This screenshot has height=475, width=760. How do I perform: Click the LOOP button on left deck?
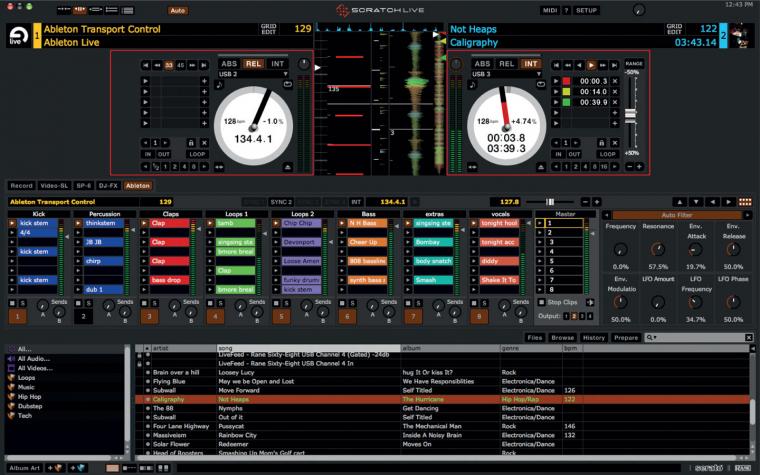tap(197, 154)
